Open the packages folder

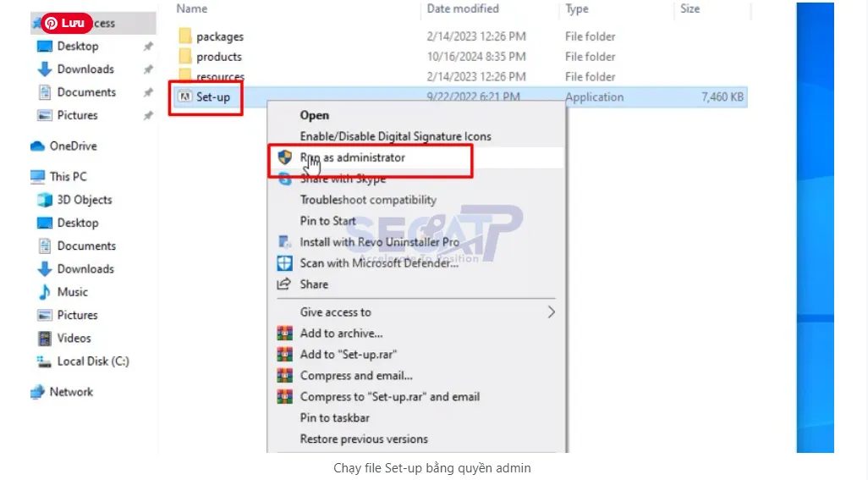point(220,36)
